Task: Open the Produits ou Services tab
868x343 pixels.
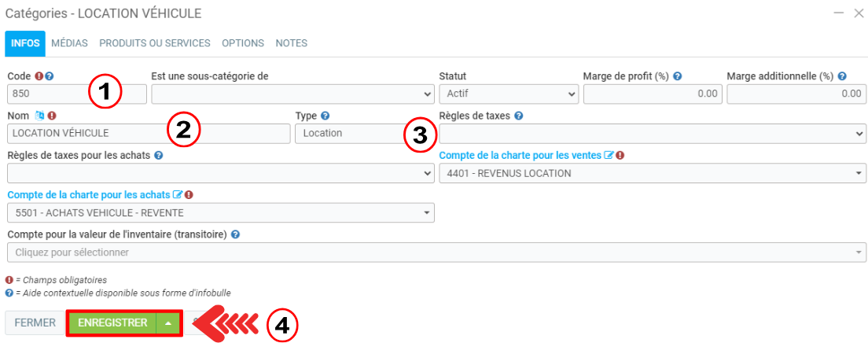Action: 155,43
